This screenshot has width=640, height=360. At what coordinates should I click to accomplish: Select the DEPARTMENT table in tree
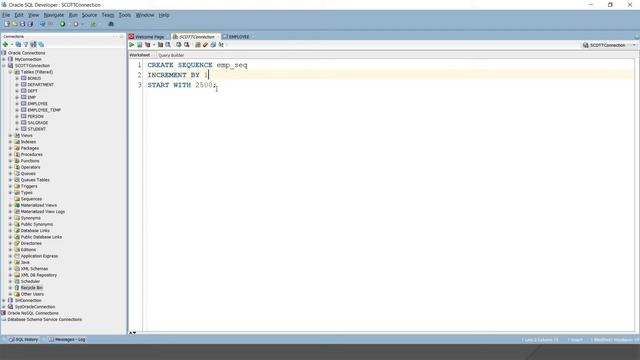(x=40, y=84)
